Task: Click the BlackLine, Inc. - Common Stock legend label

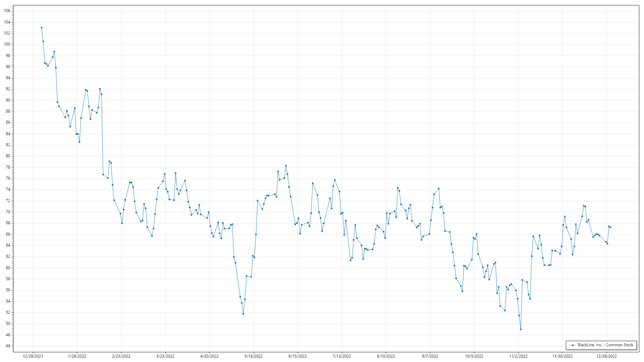Action: 605,345
